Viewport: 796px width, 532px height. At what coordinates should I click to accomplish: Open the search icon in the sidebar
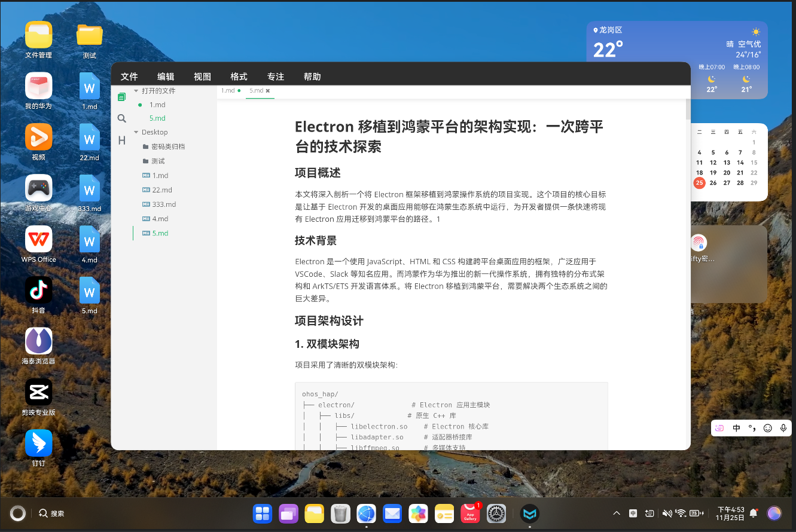click(121, 118)
